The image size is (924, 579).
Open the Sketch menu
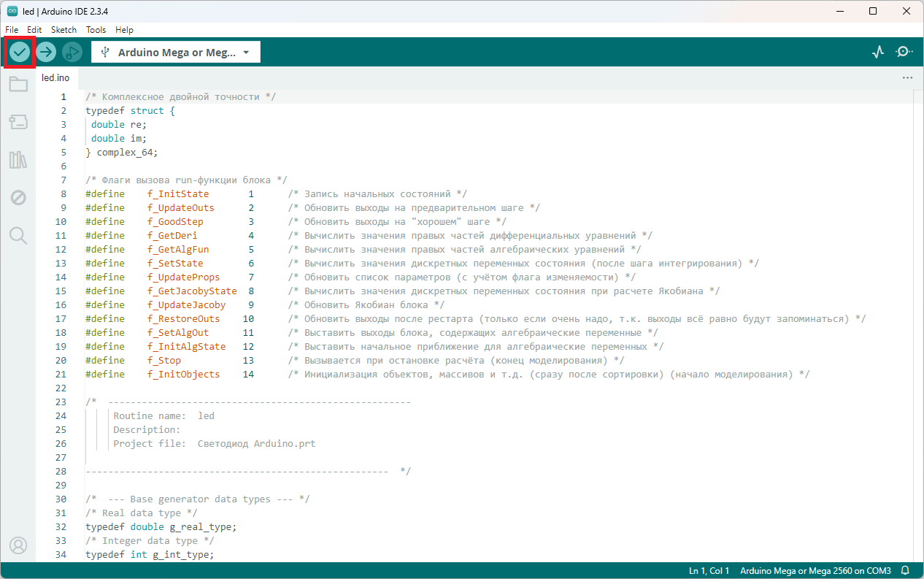[63, 30]
